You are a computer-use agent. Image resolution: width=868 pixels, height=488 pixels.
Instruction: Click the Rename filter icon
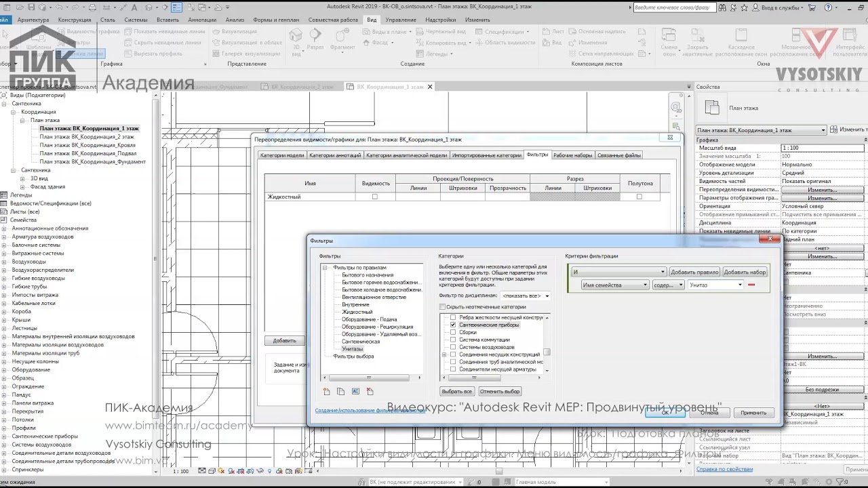(x=355, y=392)
